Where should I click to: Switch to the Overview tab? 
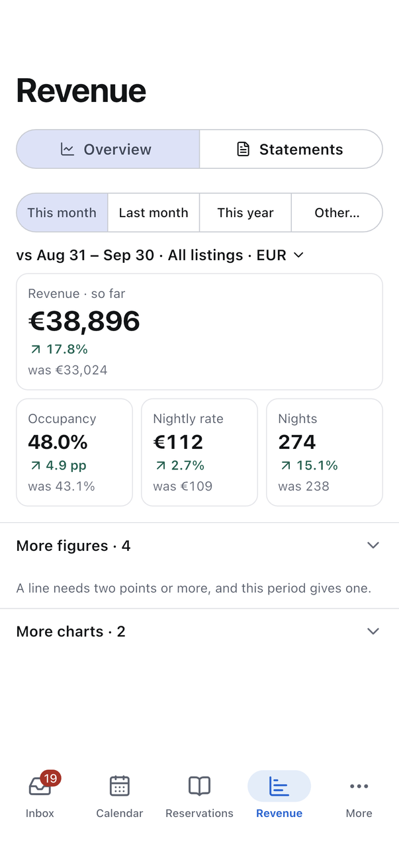[x=108, y=149]
